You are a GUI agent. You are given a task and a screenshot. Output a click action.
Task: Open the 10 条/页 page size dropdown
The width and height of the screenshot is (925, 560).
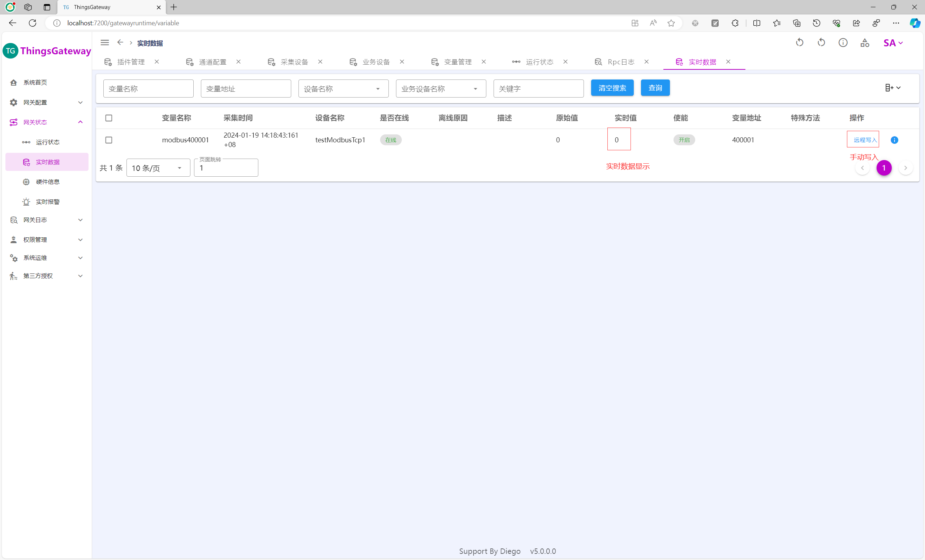point(158,168)
